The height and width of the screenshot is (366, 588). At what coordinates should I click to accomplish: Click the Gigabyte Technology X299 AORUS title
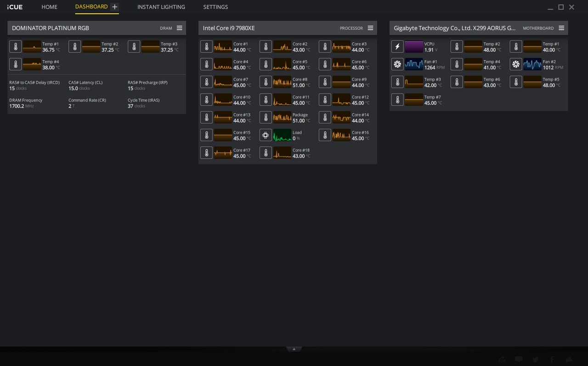[455, 28]
